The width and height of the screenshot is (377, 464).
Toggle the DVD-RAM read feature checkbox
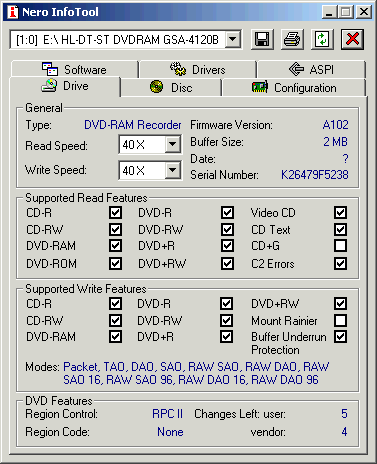[115, 246]
